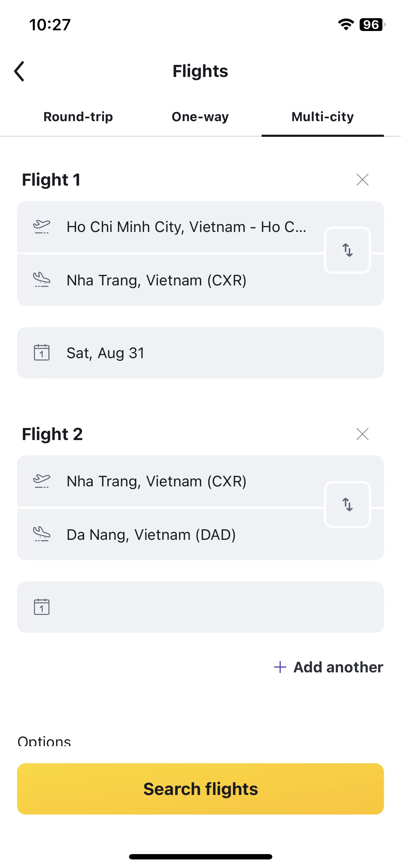Tap Flight 2 departure plane icon

[42, 481]
